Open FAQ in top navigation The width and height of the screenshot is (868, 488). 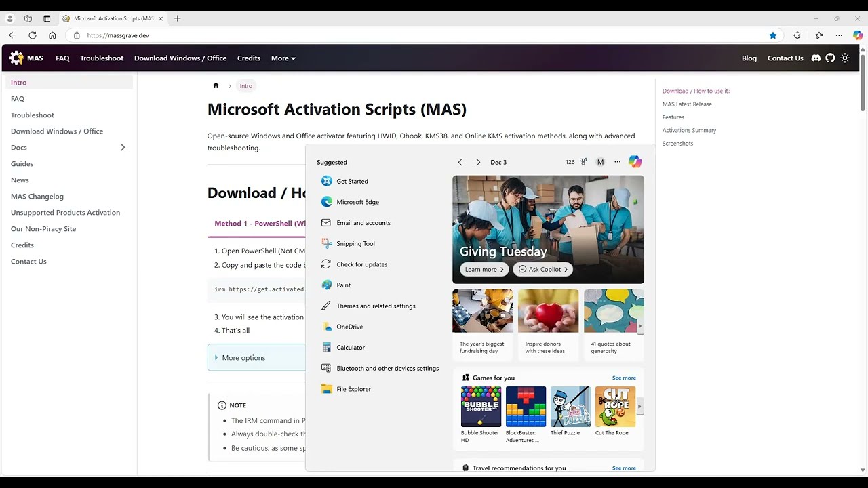coord(62,58)
